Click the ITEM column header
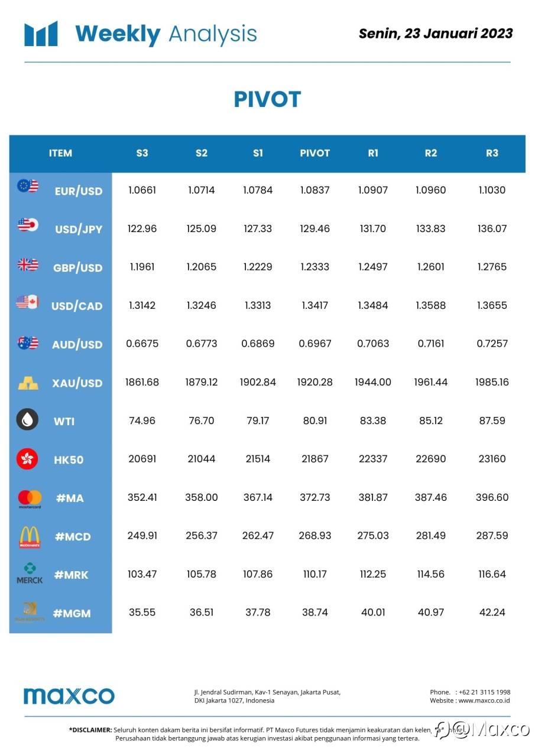This screenshot has width=535, height=756. pyautogui.click(x=60, y=153)
